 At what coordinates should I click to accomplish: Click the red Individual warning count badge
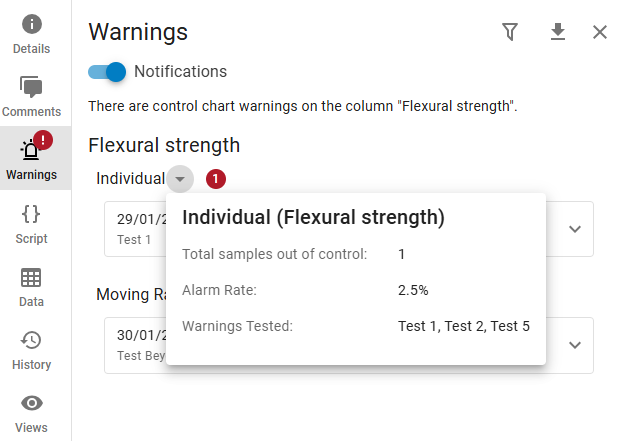(x=216, y=179)
